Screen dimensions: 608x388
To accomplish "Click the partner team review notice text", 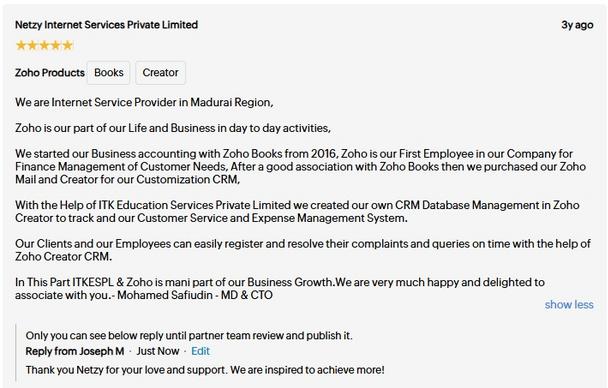I will click(x=189, y=336).
